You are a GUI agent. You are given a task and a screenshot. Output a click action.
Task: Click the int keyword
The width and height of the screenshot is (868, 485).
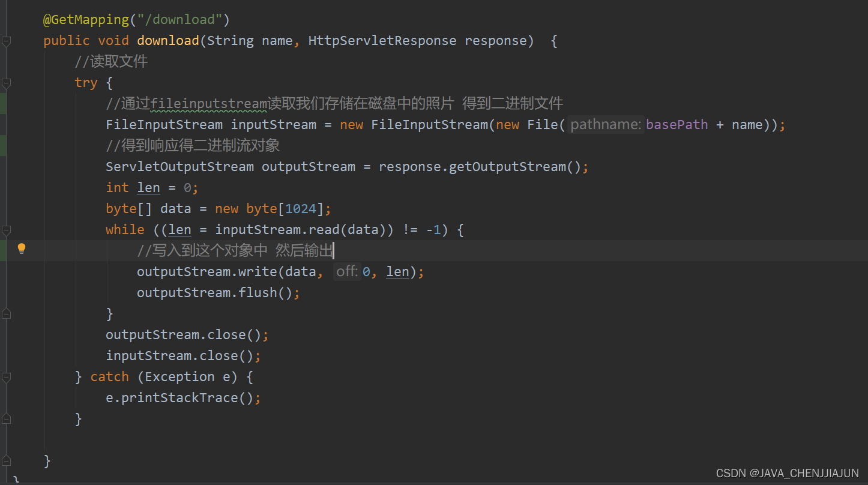tap(117, 188)
